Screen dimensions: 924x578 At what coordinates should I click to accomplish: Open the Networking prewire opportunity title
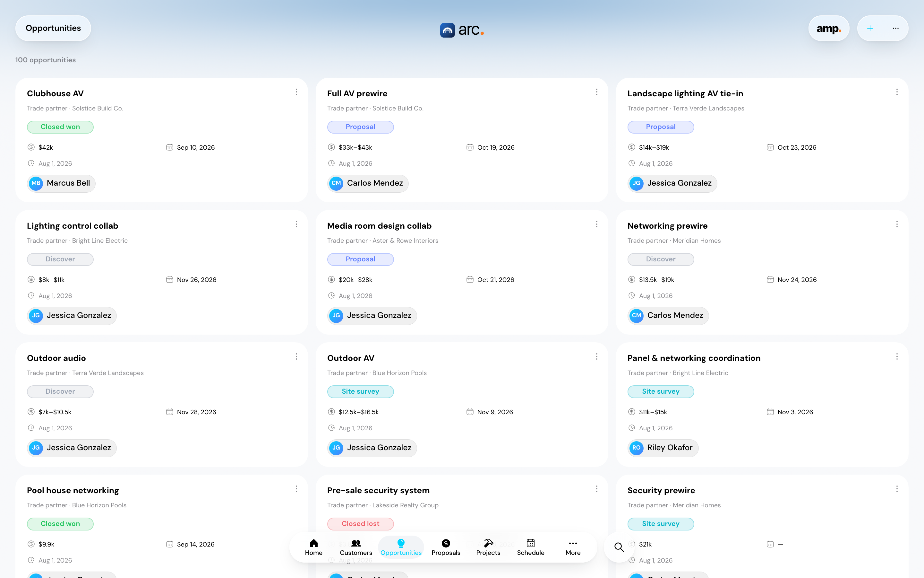[667, 226]
